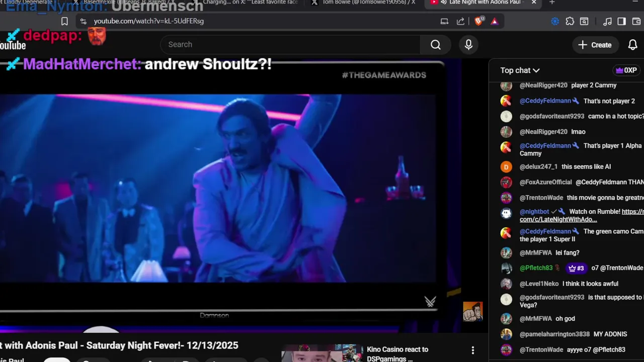Viewport: 644px width, 362px height.
Task: Click the blue gear extension icon
Action: pos(555,21)
